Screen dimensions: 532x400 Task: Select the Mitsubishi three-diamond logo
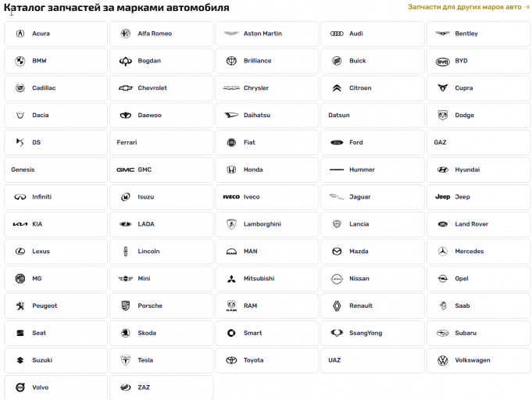231,279
